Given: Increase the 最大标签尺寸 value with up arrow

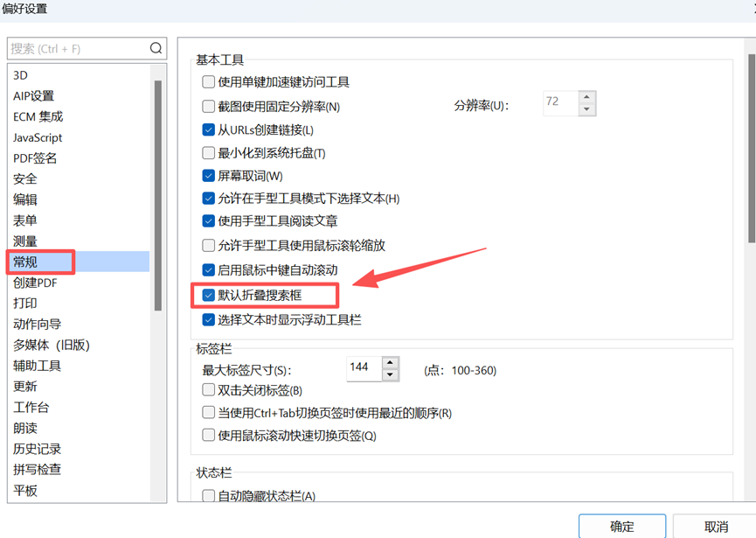Looking at the screenshot, I should 390,362.
